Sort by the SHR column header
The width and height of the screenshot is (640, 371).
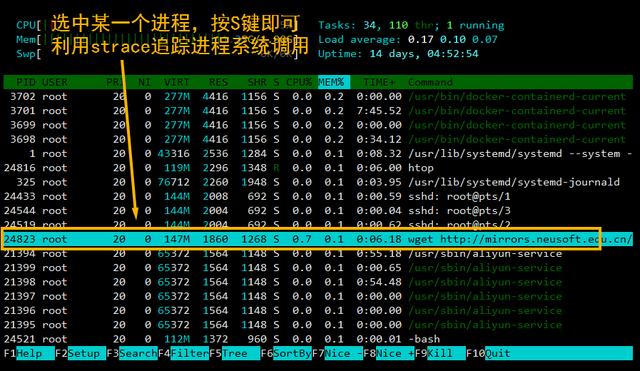click(257, 82)
